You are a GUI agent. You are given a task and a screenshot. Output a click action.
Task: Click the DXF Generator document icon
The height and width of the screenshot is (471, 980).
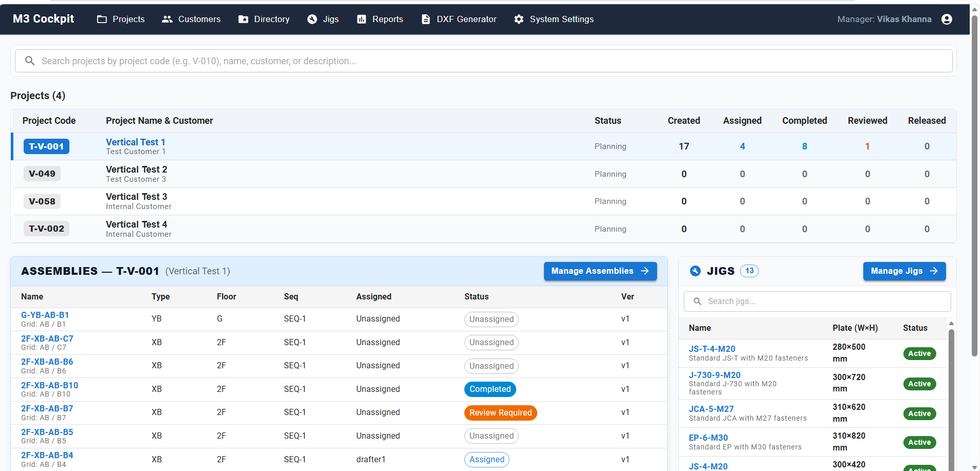pyautogui.click(x=426, y=19)
